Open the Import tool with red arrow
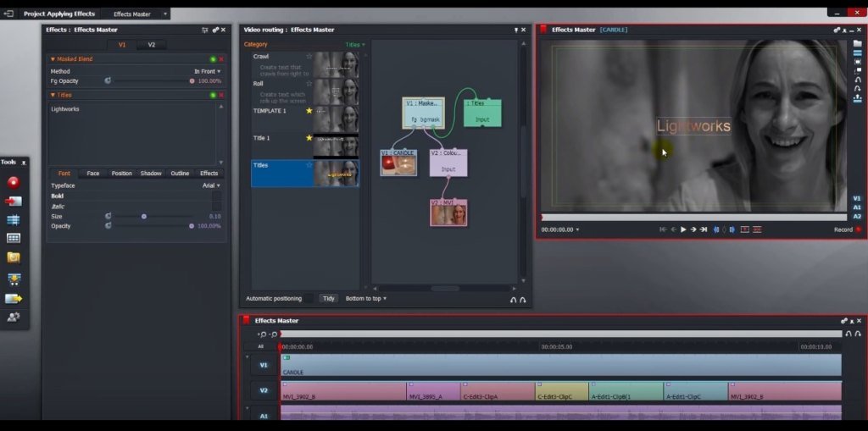Image resolution: width=868 pixels, height=431 pixels. coord(14,202)
